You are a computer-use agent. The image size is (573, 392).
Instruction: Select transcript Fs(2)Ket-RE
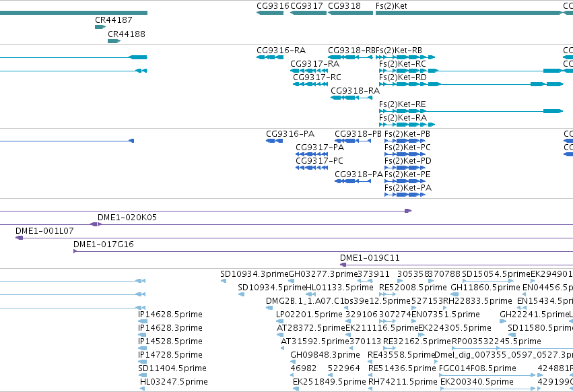[471, 111]
